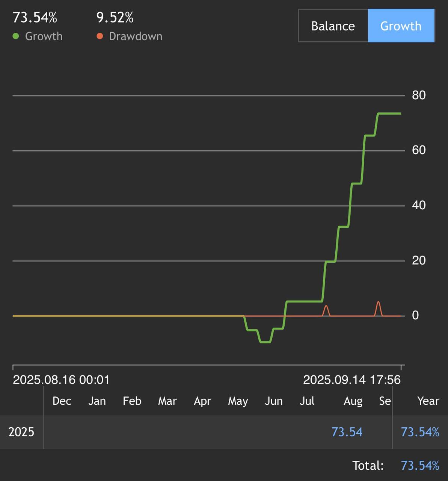The height and width of the screenshot is (481, 448).
Task: Click the Dec month column header
Action: (x=62, y=401)
